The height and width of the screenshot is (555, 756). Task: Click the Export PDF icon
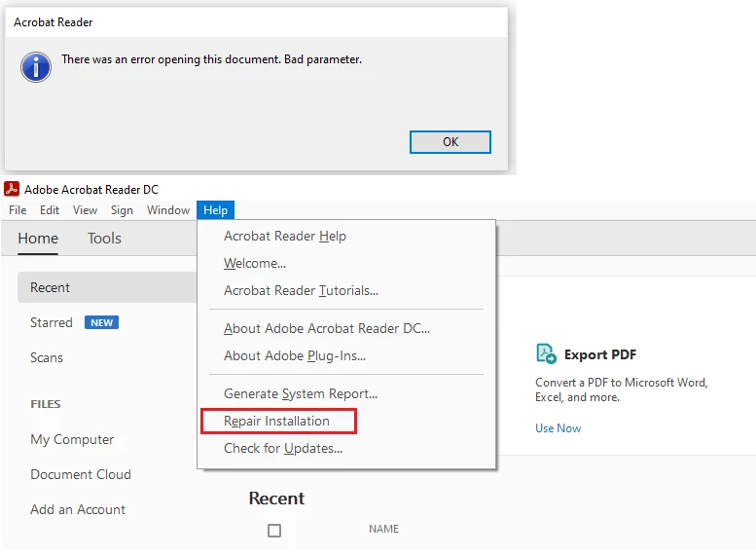[x=546, y=353]
